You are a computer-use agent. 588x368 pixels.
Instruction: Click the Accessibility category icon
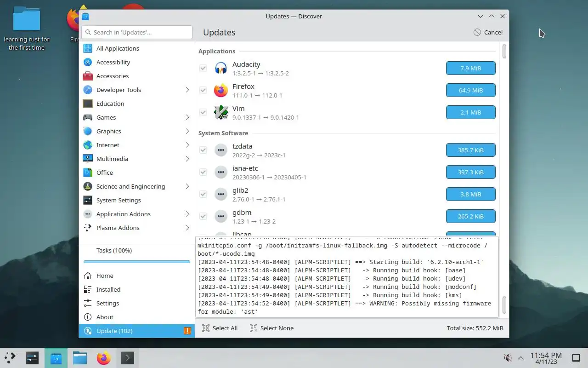point(88,62)
